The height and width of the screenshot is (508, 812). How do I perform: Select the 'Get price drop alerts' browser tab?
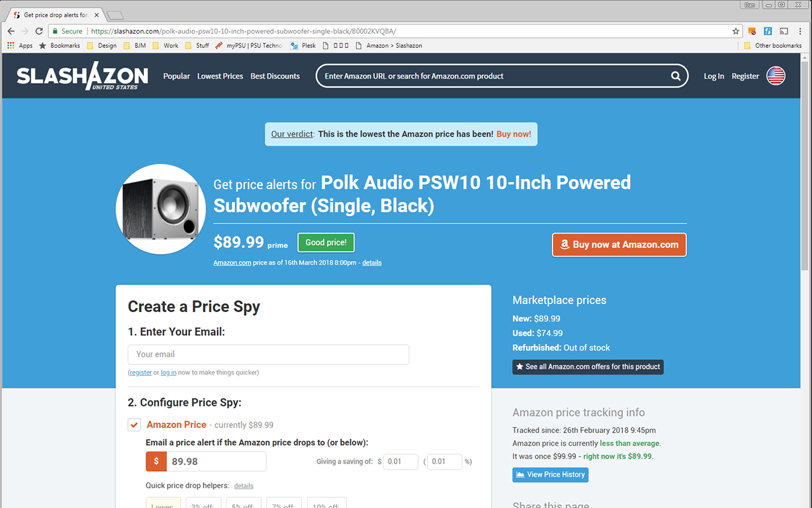(55, 15)
